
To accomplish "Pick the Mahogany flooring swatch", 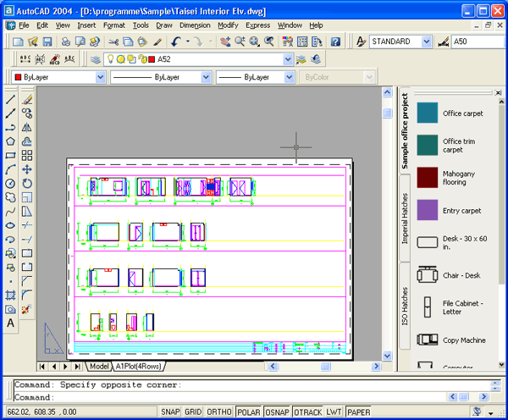I will pos(428,178).
